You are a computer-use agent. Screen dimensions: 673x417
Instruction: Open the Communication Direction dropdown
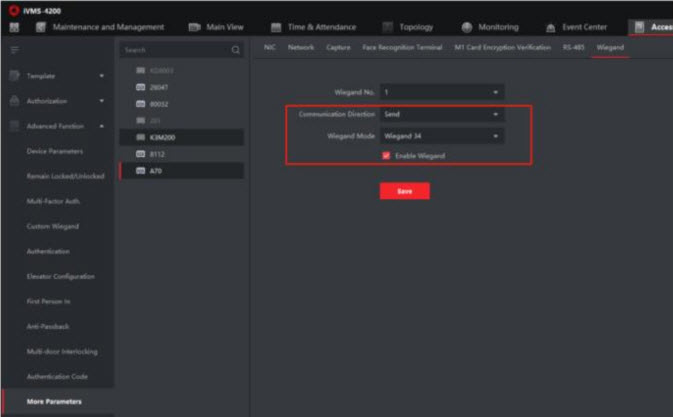pyautogui.click(x=441, y=114)
